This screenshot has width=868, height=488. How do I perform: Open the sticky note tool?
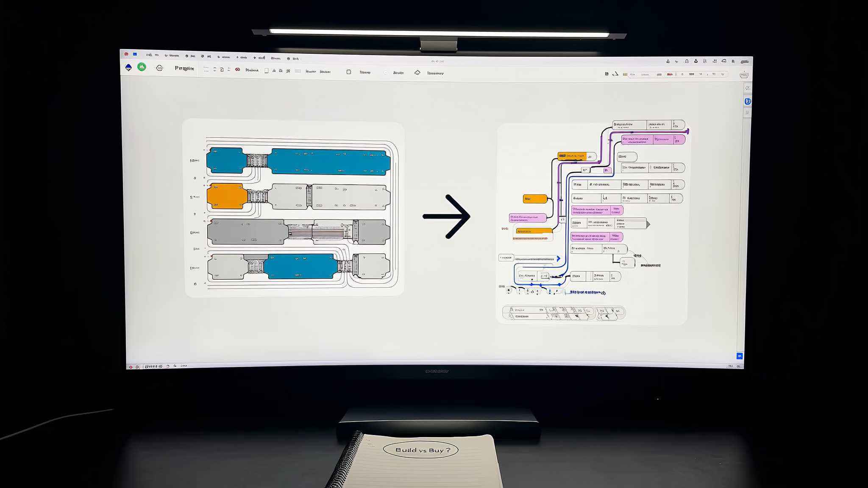(x=348, y=72)
